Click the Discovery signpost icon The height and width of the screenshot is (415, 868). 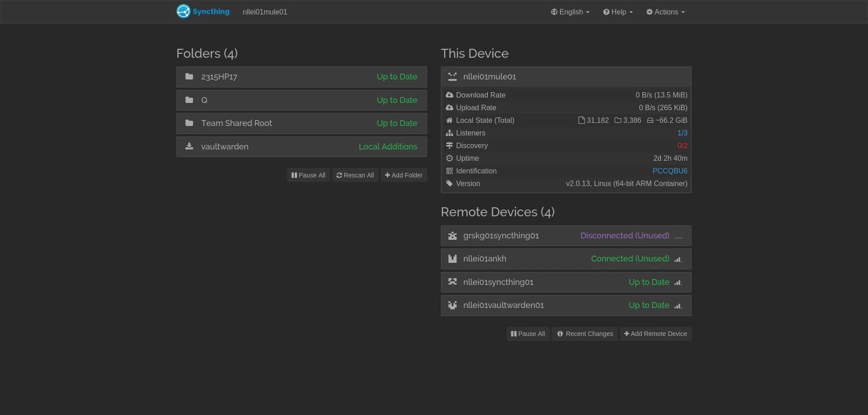coord(449,145)
